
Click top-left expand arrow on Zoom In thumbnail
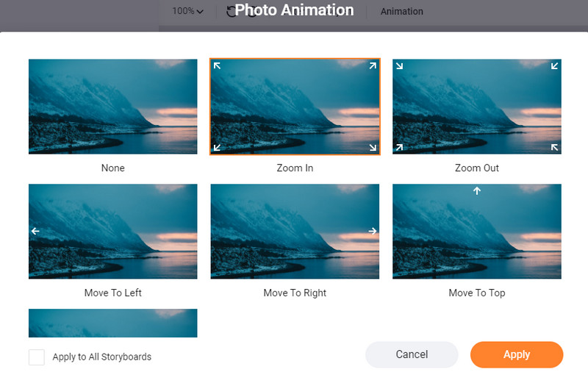[217, 65]
